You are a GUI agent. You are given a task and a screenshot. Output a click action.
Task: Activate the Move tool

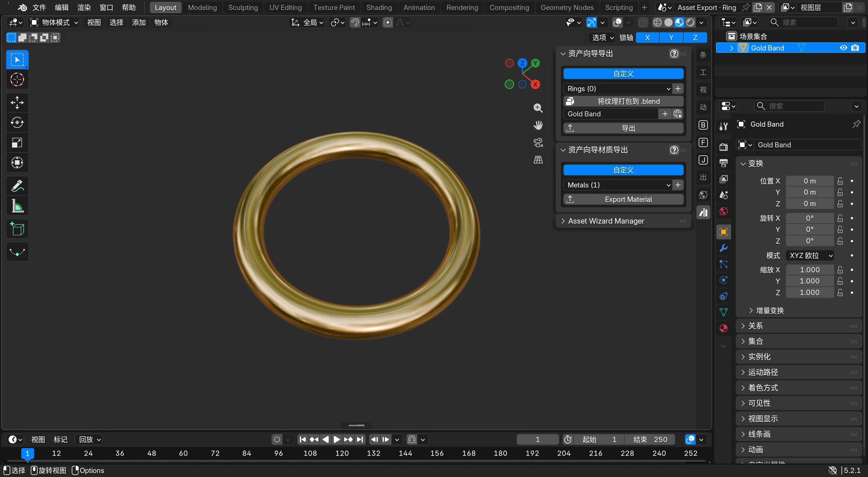[17, 102]
